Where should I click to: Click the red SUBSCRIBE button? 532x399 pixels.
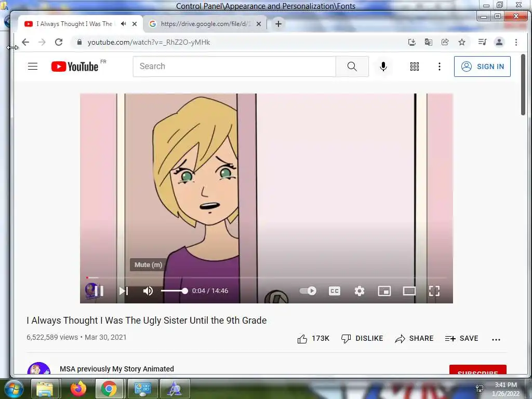(478, 370)
